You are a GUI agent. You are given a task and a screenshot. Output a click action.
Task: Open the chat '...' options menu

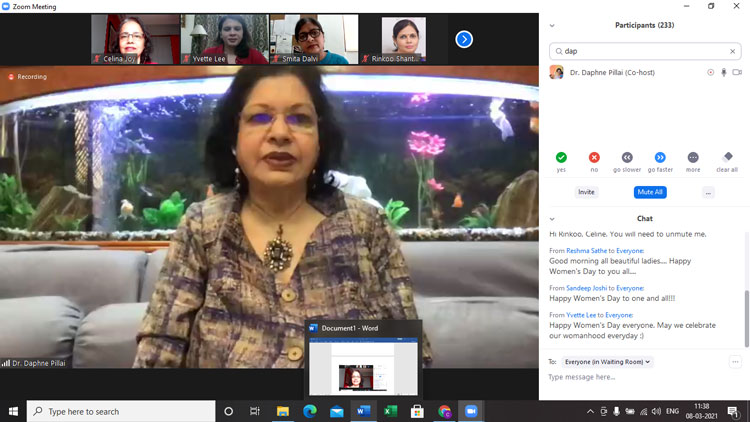(x=735, y=361)
